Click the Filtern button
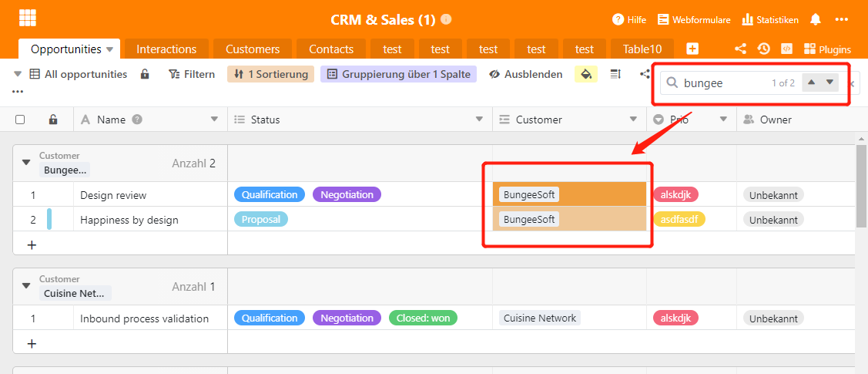The width and height of the screenshot is (868, 374). (x=192, y=74)
